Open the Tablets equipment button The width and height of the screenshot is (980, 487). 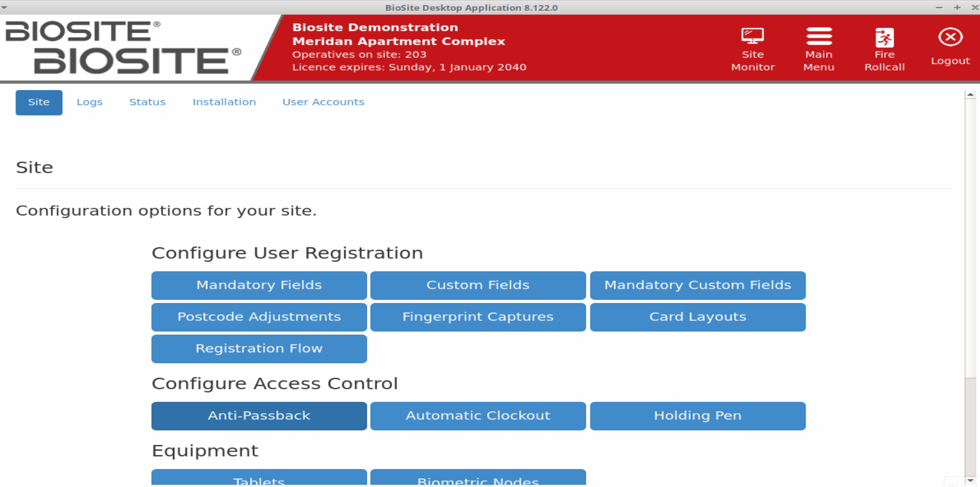pyautogui.click(x=259, y=478)
